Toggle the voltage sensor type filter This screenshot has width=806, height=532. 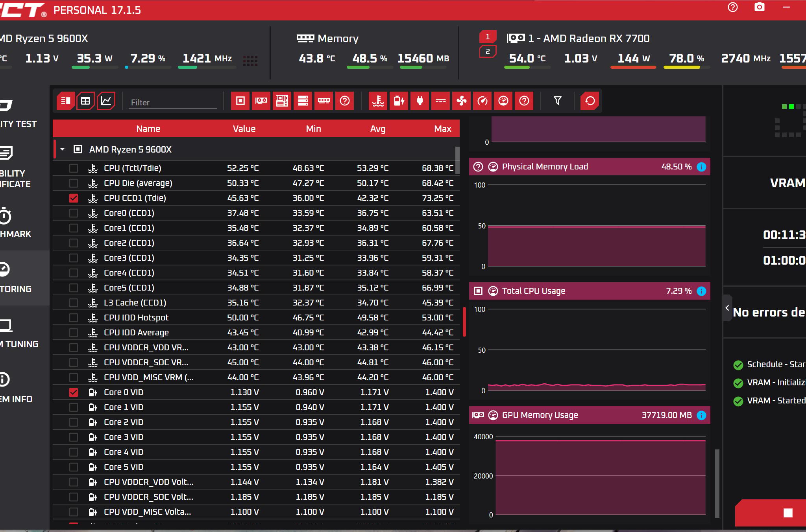tap(399, 101)
